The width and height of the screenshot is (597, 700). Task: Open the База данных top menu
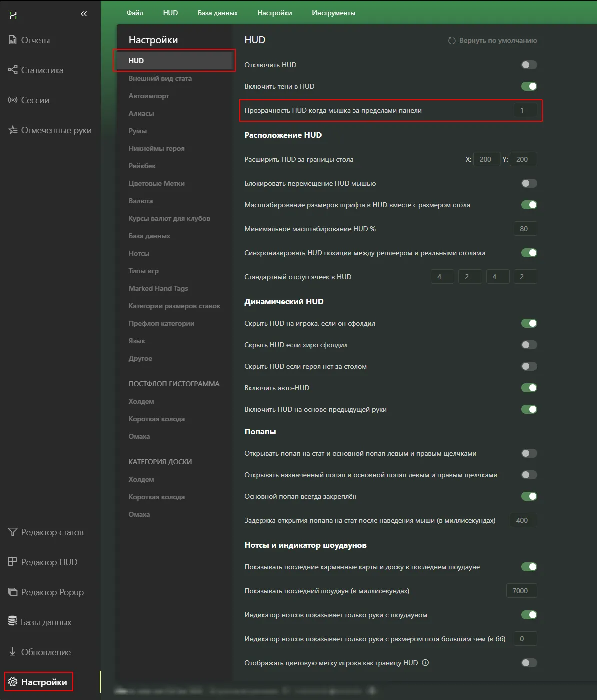(217, 13)
